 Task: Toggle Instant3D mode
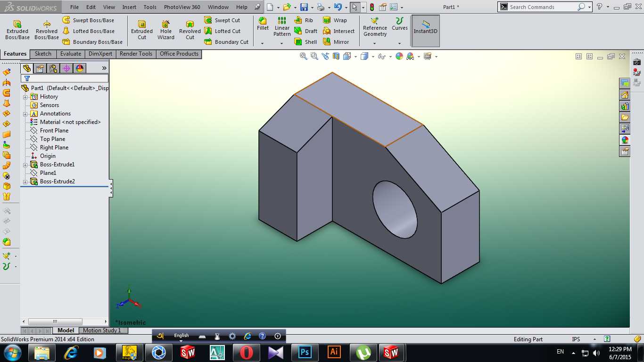(426, 31)
